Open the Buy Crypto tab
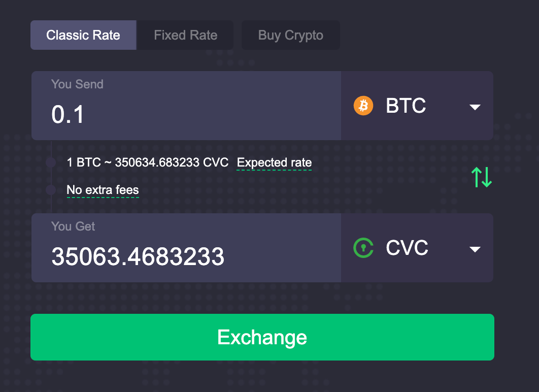Image resolution: width=539 pixels, height=392 pixels. (290, 35)
